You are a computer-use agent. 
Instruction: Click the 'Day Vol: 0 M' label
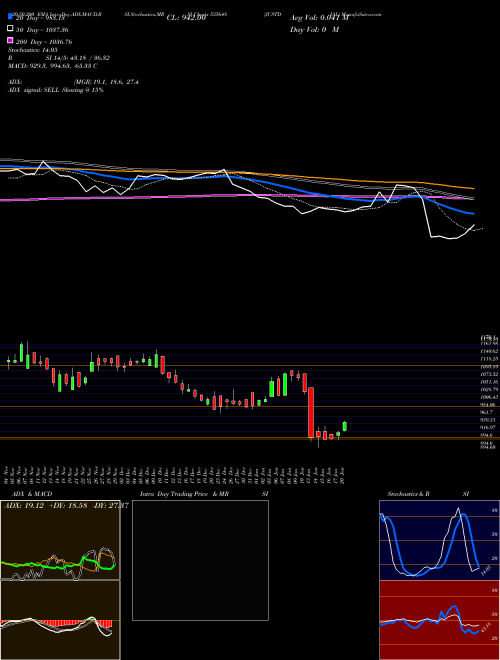(x=315, y=30)
